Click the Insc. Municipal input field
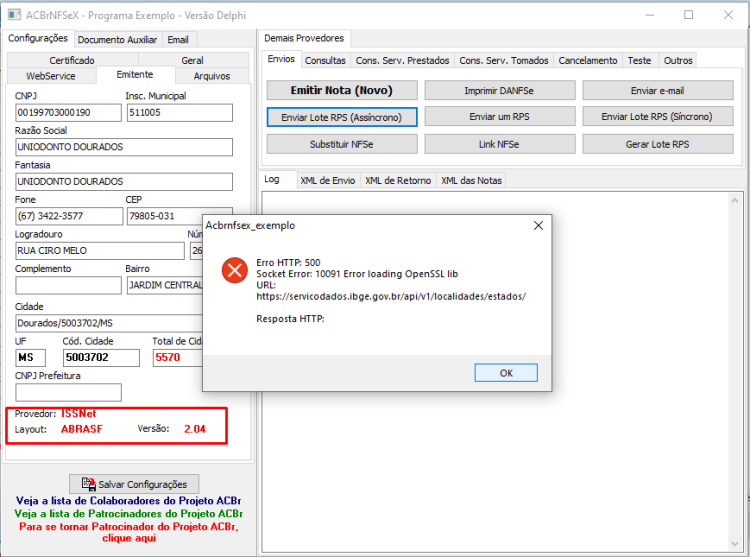Viewport: 750px width, 557px height. point(180,113)
